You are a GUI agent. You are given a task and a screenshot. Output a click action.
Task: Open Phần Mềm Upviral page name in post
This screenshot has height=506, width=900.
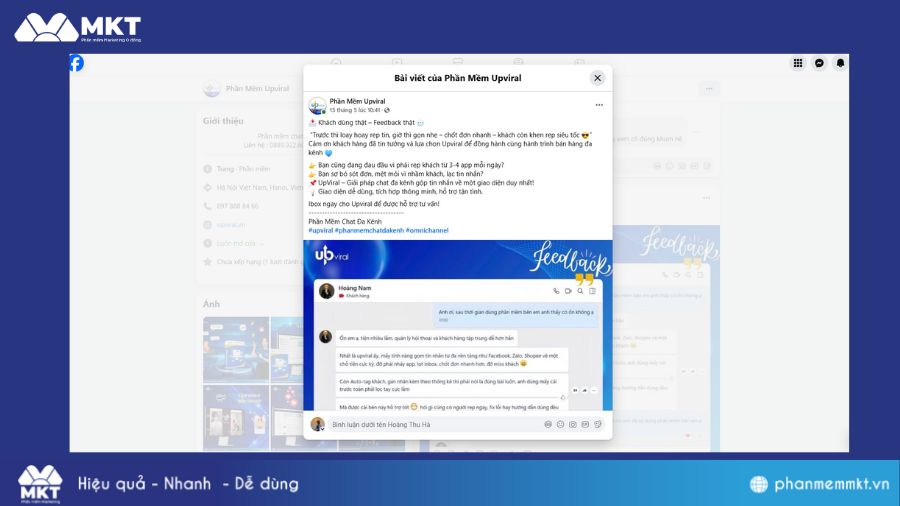pos(357,102)
